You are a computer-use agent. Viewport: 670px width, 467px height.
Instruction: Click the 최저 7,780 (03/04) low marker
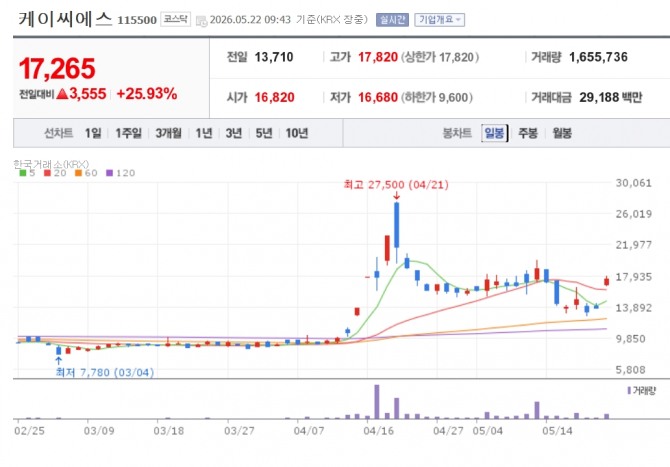pyautogui.click(x=105, y=373)
